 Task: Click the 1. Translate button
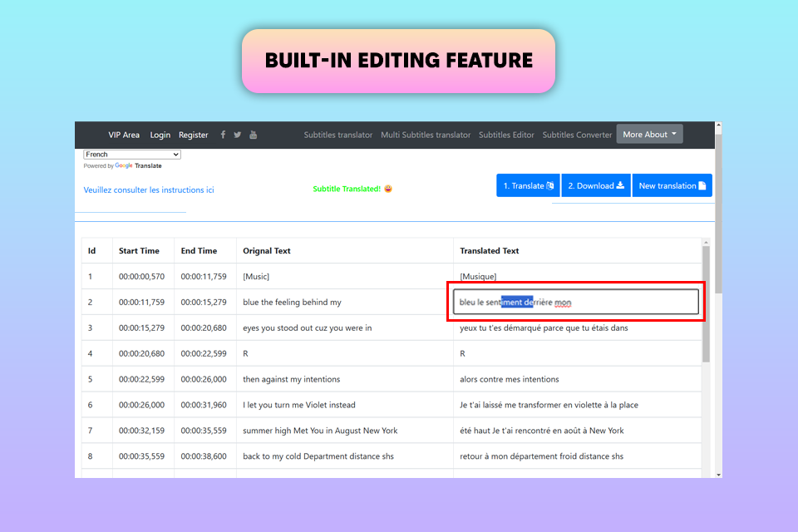[528, 186]
